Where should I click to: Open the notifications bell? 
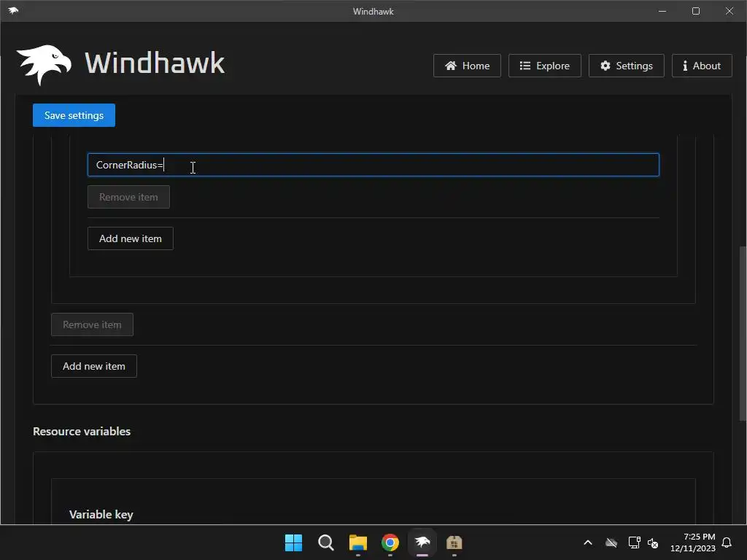pos(727,542)
